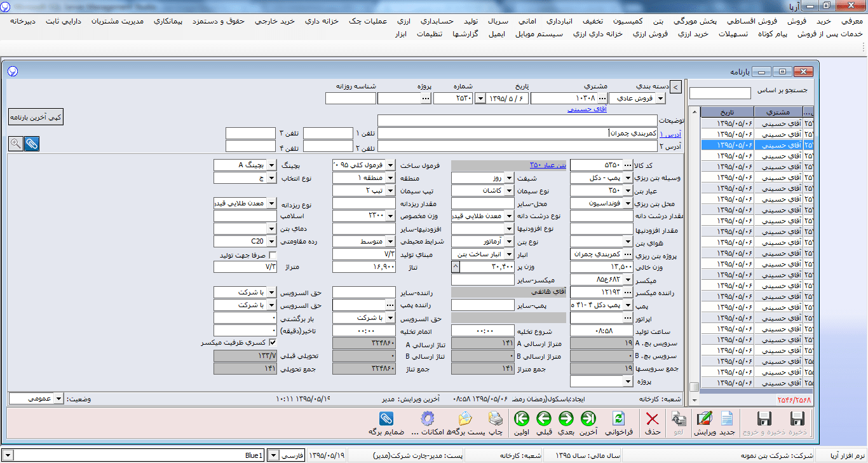Open دسته بندی فروش عادی dropdown
Screen dimensions: 868x463
click(x=660, y=99)
